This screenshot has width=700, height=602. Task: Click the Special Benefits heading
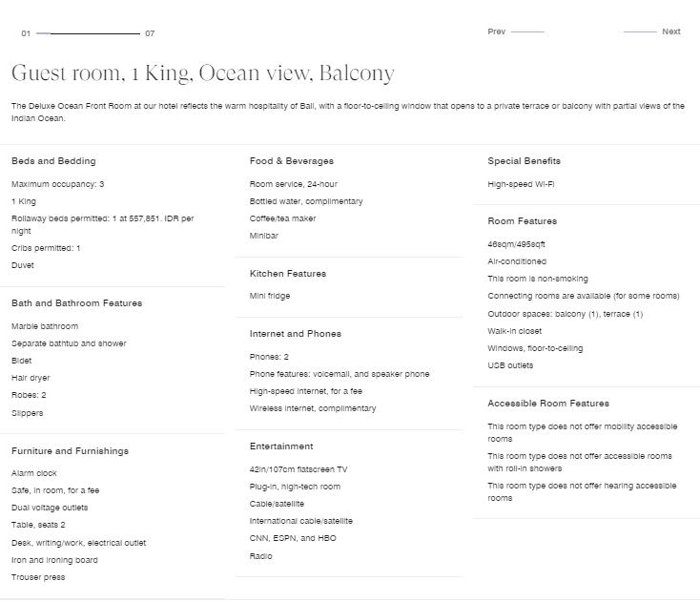524,161
